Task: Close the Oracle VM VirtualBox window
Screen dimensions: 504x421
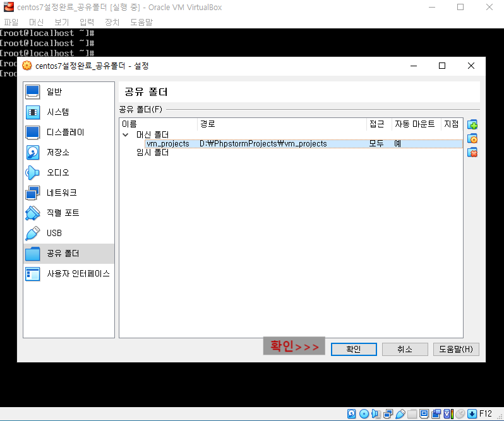Action: (x=489, y=7)
